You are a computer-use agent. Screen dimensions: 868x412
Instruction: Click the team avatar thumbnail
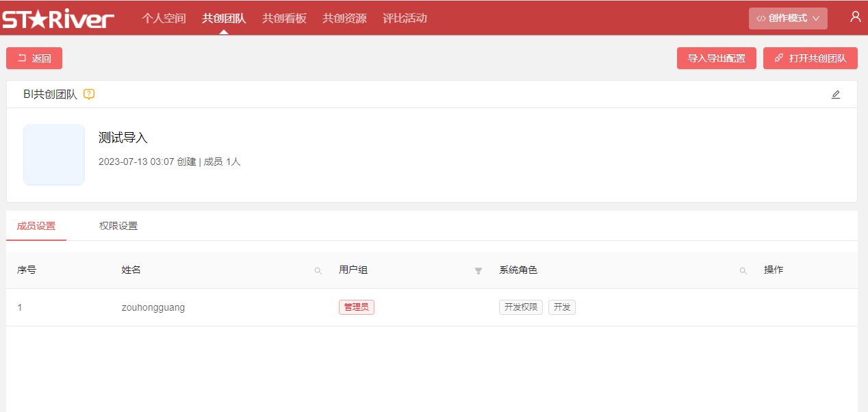54,155
